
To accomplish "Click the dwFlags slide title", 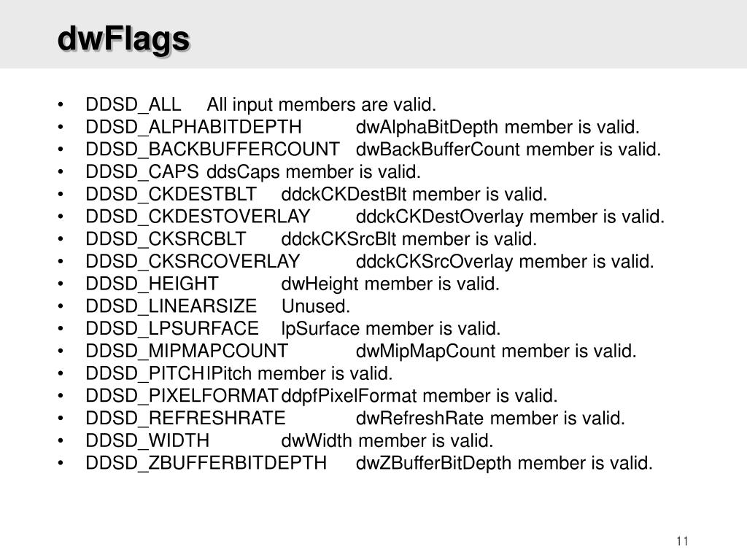I will [x=123, y=39].
